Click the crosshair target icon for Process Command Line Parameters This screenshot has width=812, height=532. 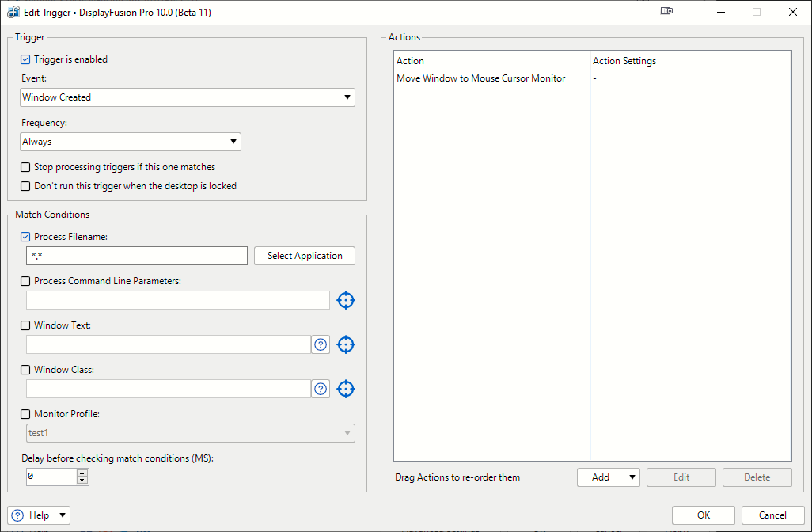[346, 300]
